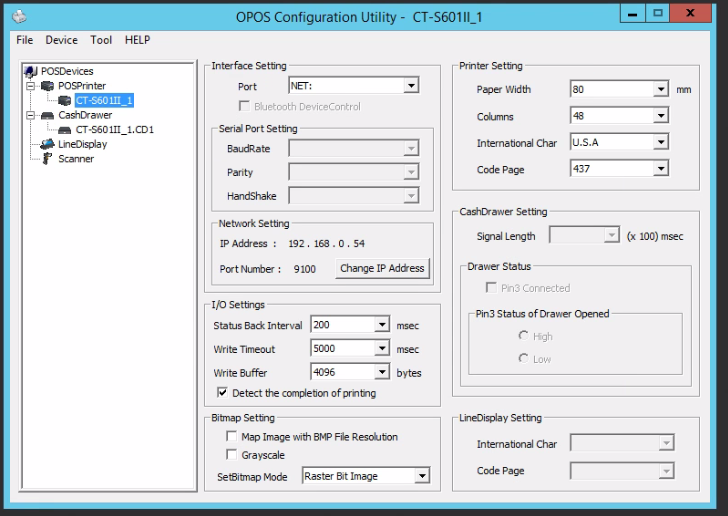Open the Write Timeout dropdown
Viewport: 728px width, 516px height.
point(350,348)
